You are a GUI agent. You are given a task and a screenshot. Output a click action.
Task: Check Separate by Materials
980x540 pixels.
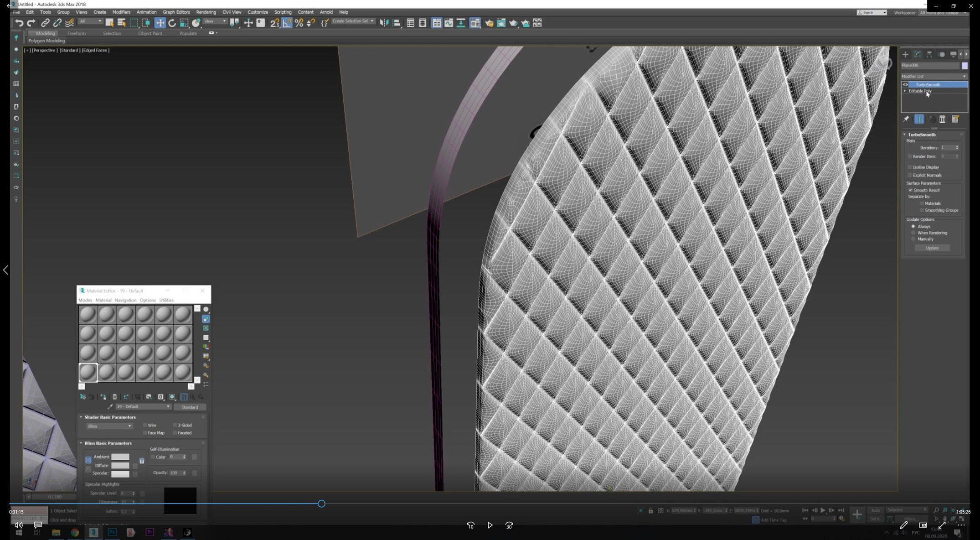pyautogui.click(x=922, y=203)
